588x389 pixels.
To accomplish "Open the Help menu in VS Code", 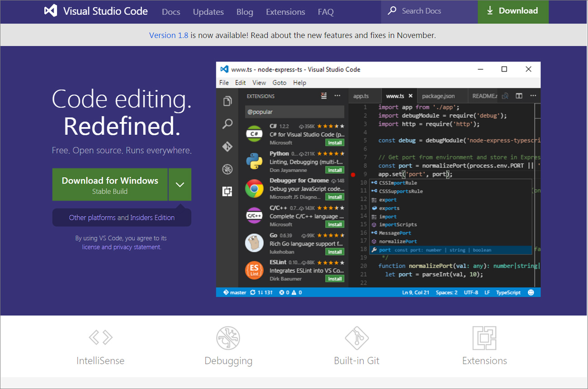I will [x=299, y=83].
